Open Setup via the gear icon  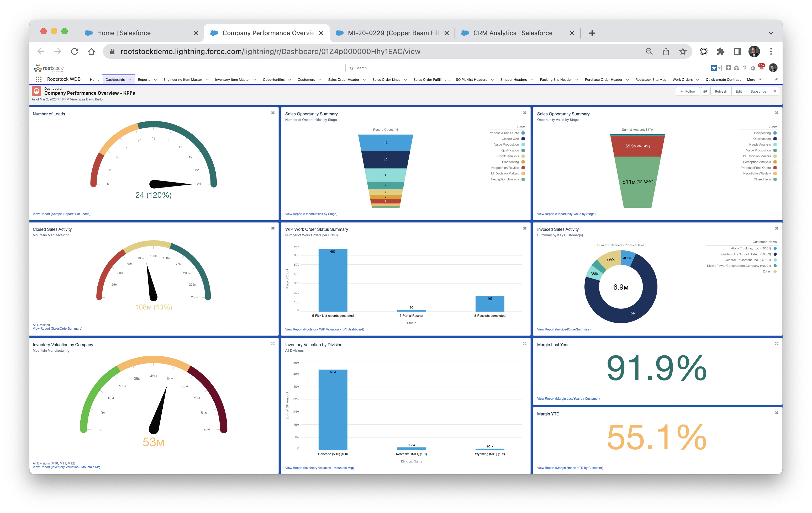(x=753, y=68)
